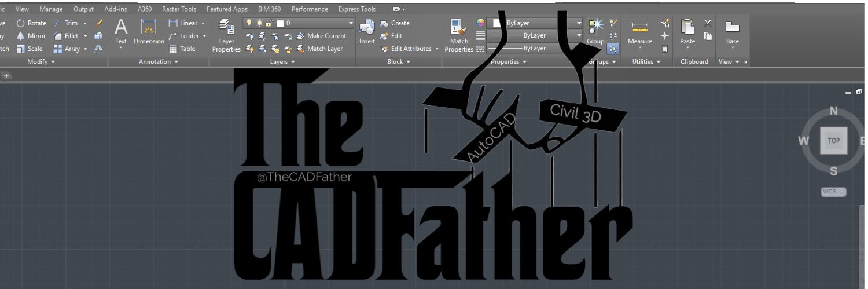
Task: Click the Trim tool icon
Action: (58, 23)
